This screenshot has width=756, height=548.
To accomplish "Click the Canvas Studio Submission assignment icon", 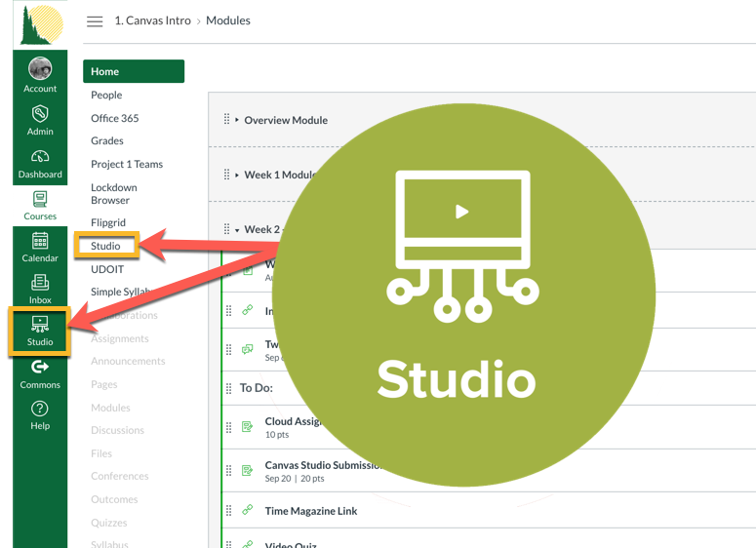I will 248,470.
